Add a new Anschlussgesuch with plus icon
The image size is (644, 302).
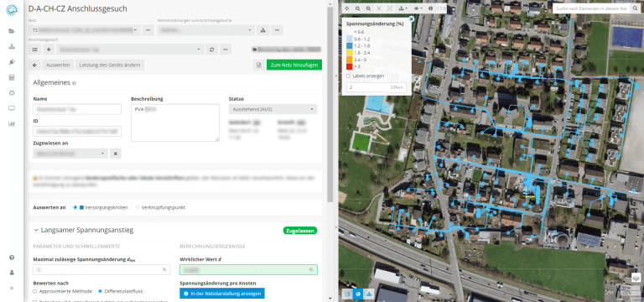[49, 49]
